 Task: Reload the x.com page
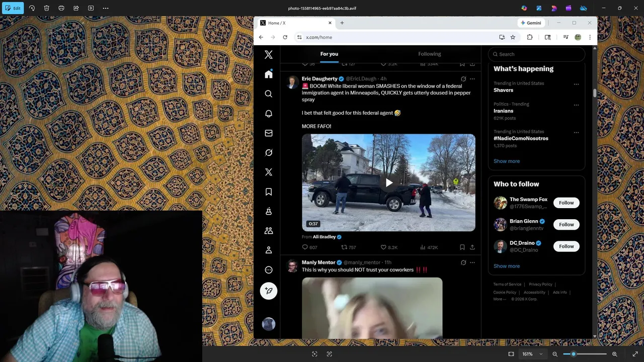coord(285,37)
